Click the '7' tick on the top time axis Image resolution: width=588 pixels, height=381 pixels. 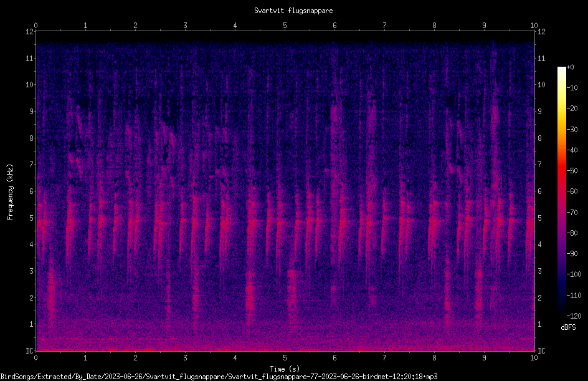(384, 26)
